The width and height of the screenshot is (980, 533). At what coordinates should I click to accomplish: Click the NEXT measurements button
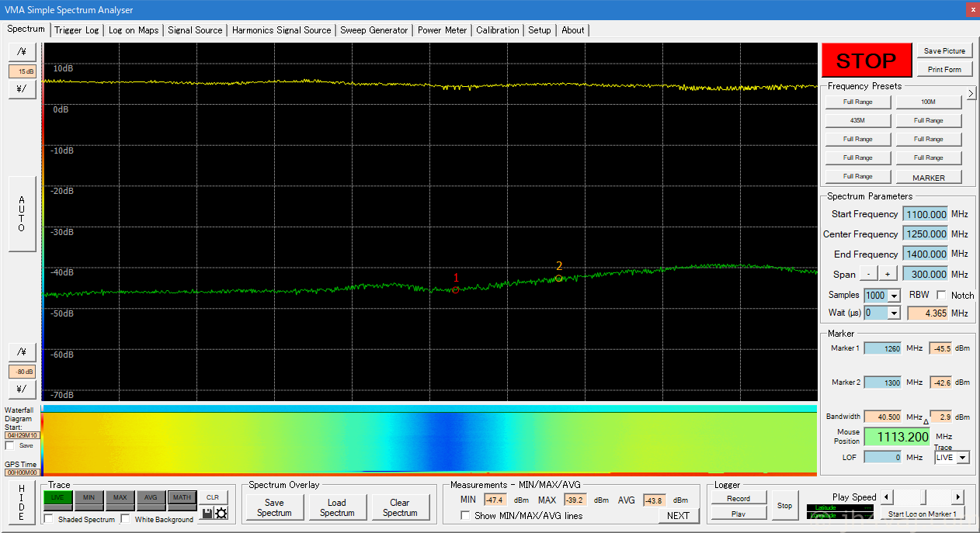[x=678, y=515]
